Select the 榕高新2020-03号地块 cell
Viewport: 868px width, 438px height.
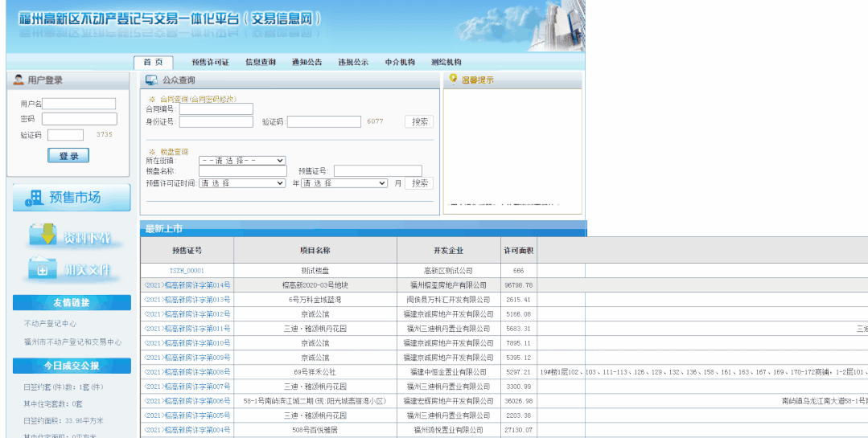[x=315, y=285]
